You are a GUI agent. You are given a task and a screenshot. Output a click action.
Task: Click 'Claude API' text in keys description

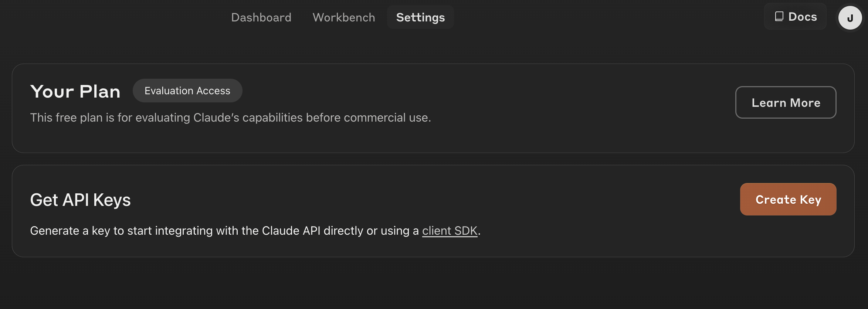[x=291, y=231]
